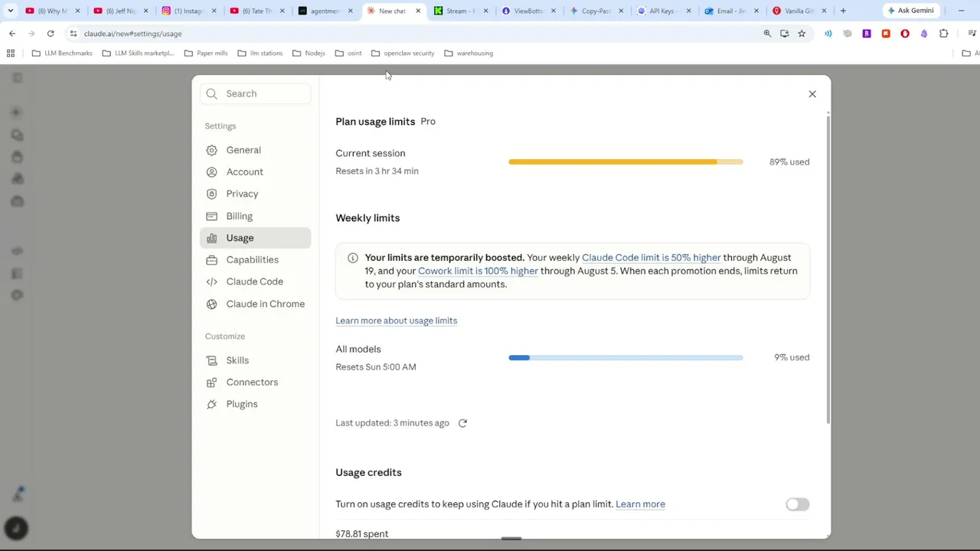Open the openclaw security bookmark folder
The height and width of the screenshot is (551, 980).
(403, 54)
